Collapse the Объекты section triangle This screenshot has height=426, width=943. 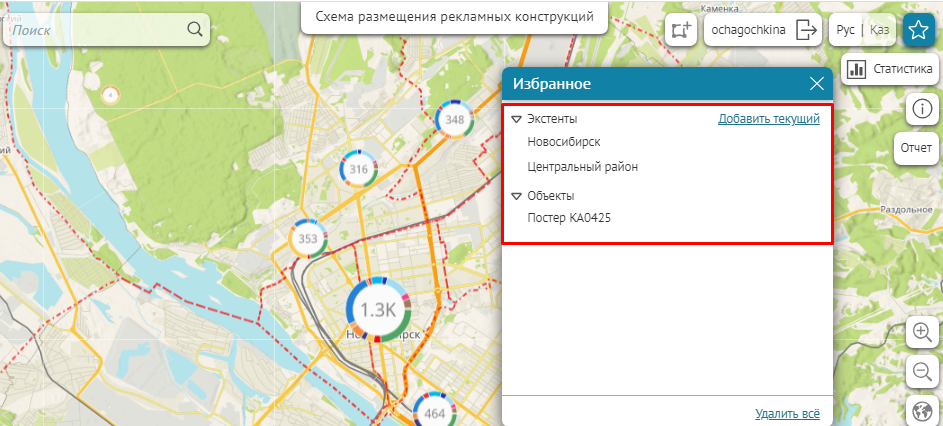tap(516, 196)
